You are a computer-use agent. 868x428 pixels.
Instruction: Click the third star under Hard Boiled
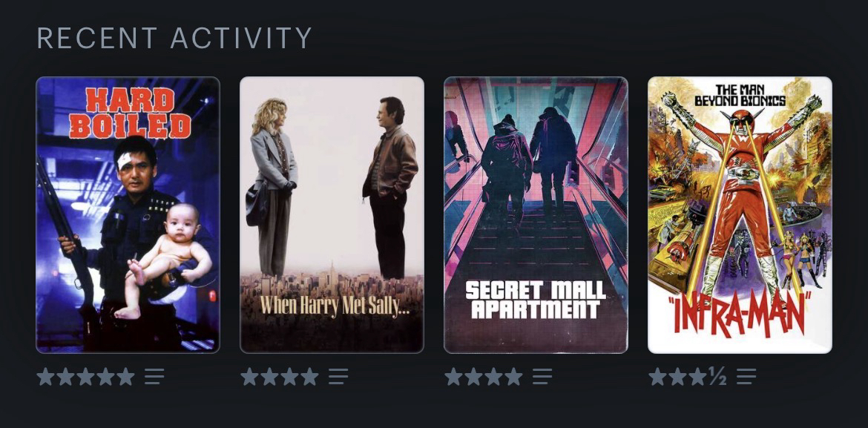[x=86, y=377]
